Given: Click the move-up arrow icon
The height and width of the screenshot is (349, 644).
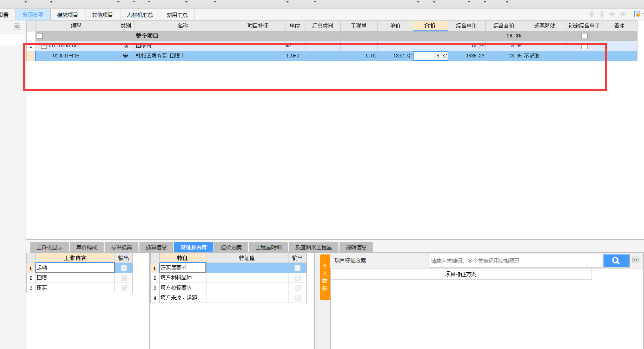Looking at the screenshot, I should [592, 14].
